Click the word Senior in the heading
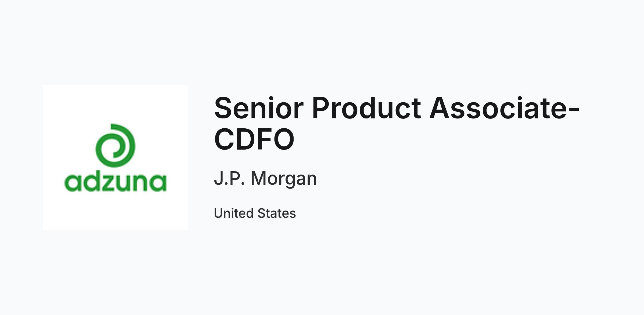This screenshot has height=315, width=644. [259, 108]
